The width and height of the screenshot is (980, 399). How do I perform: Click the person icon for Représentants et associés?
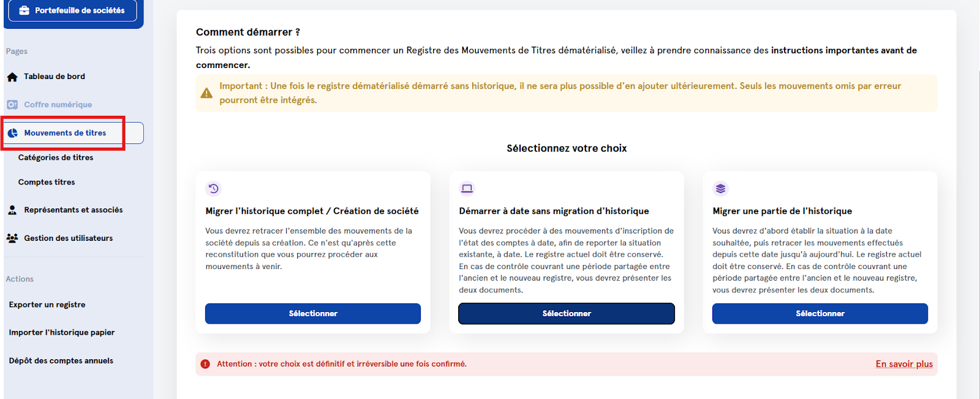click(12, 210)
